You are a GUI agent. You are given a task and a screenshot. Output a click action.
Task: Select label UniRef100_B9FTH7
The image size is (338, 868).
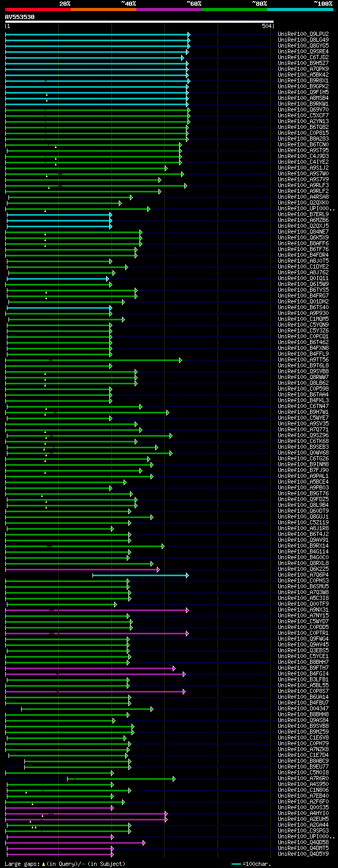[303, 668]
